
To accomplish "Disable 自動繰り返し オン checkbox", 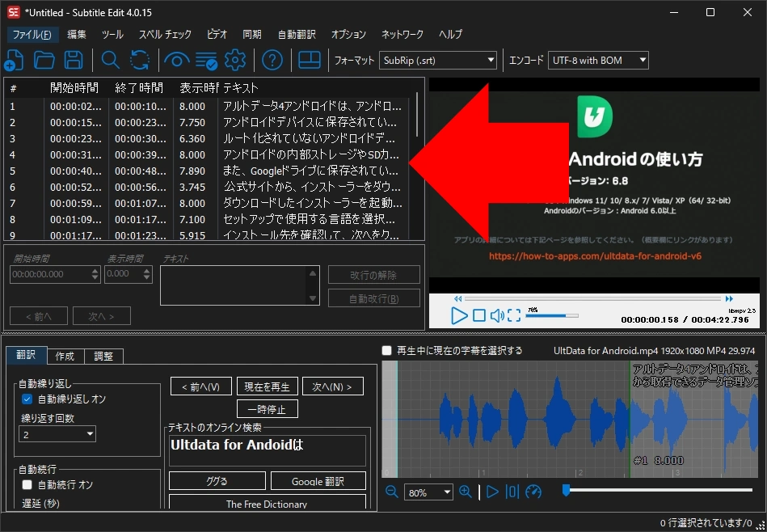I will pyautogui.click(x=27, y=399).
